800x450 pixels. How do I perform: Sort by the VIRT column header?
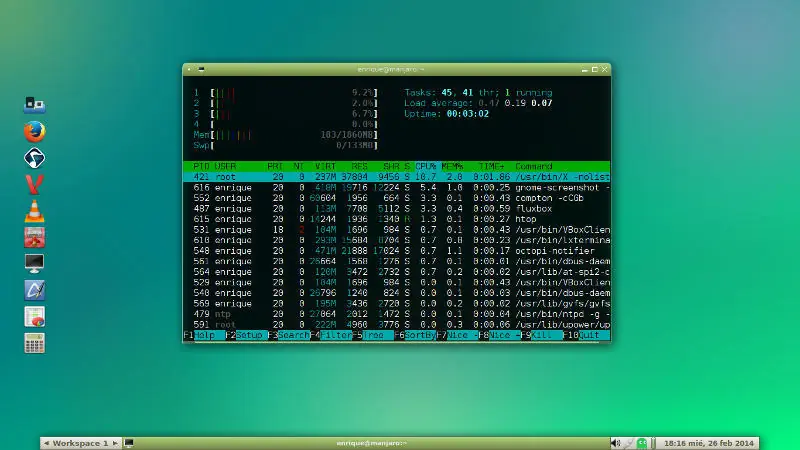tap(325, 166)
